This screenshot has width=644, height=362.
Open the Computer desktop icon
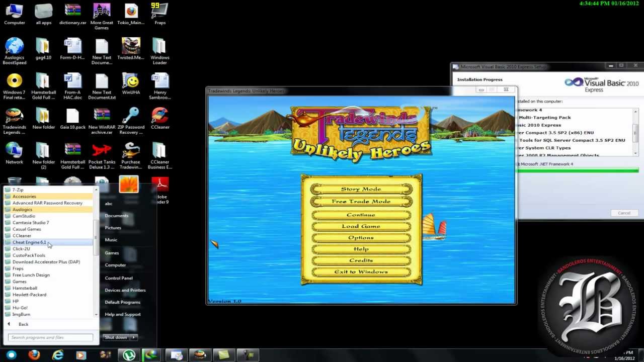click(14, 14)
